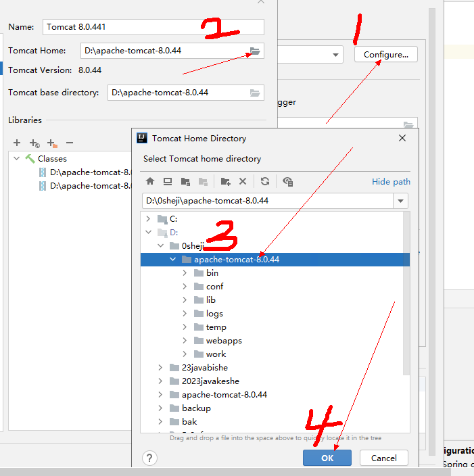The width and height of the screenshot is (474, 476).
Task: Select the first D:\apache-tomcat class entry
Action: tap(90, 172)
